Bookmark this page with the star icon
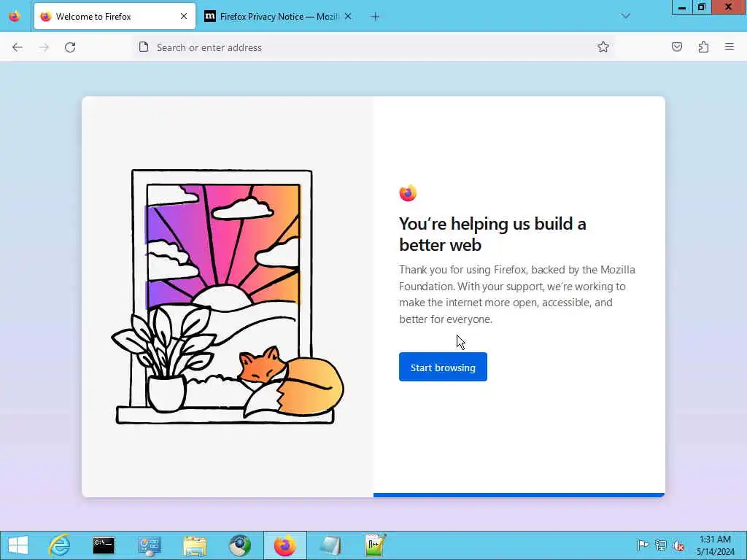 click(x=603, y=47)
